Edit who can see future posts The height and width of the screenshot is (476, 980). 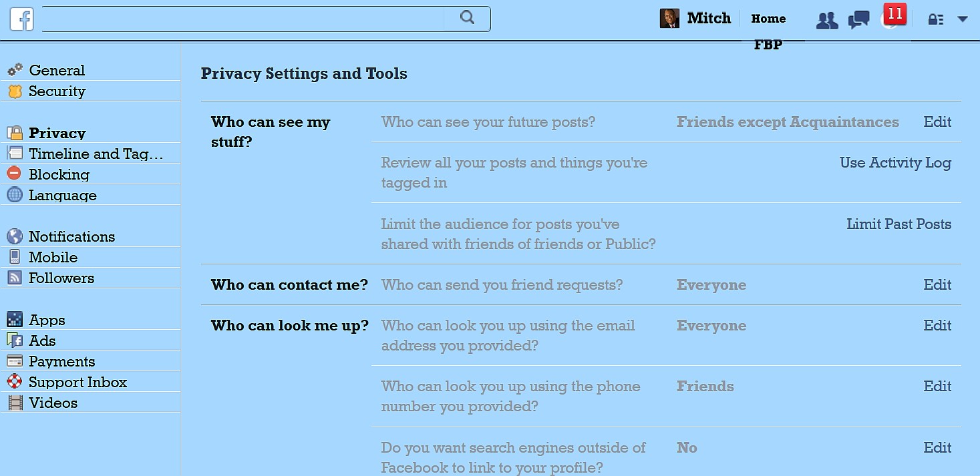coord(937,122)
